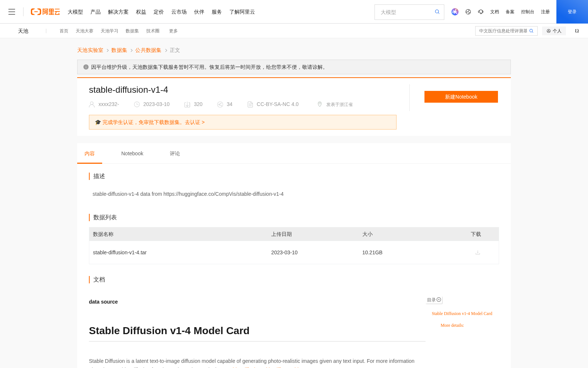
Task: Expand the 更多 nav dropdown
Action: click(x=173, y=31)
